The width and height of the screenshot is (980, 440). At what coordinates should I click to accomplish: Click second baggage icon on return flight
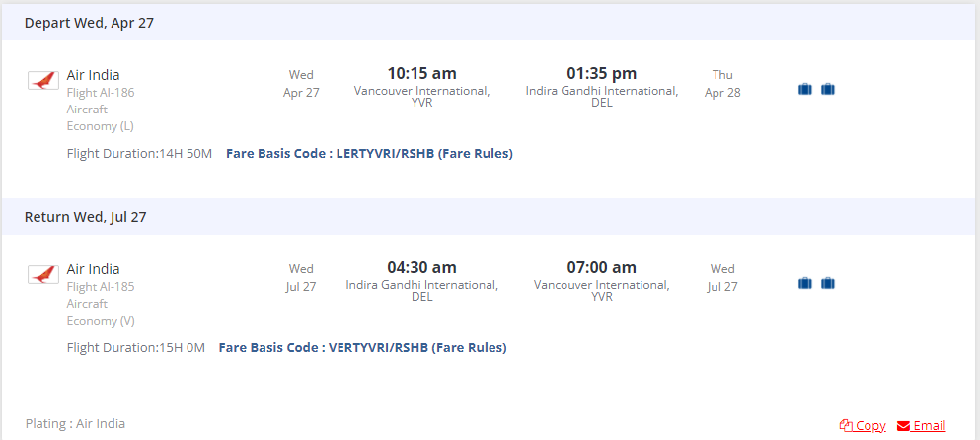[x=828, y=283]
